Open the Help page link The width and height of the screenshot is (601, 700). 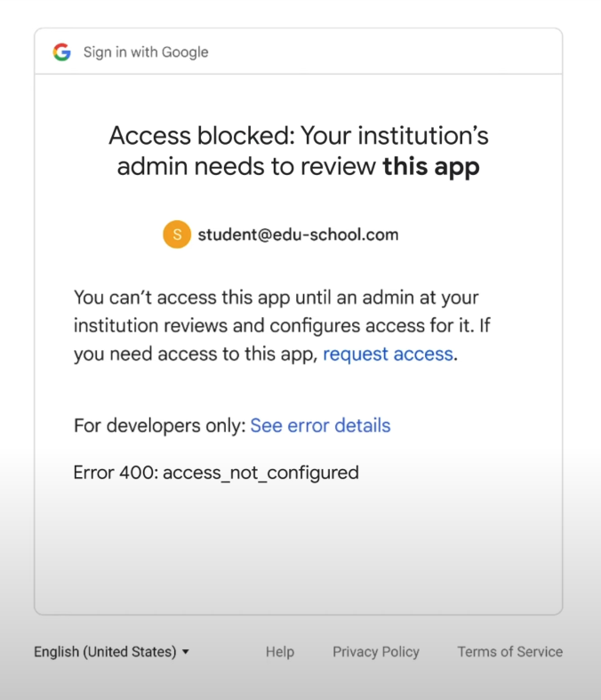point(280,652)
